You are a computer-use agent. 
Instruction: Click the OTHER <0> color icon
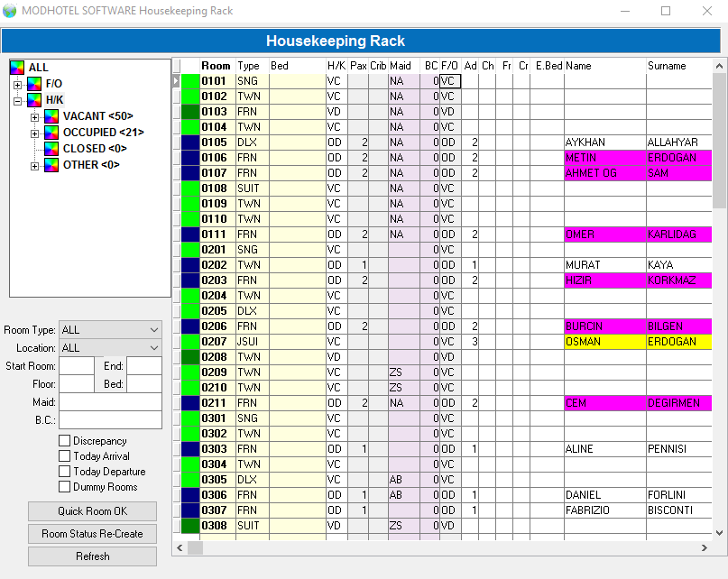coord(51,165)
